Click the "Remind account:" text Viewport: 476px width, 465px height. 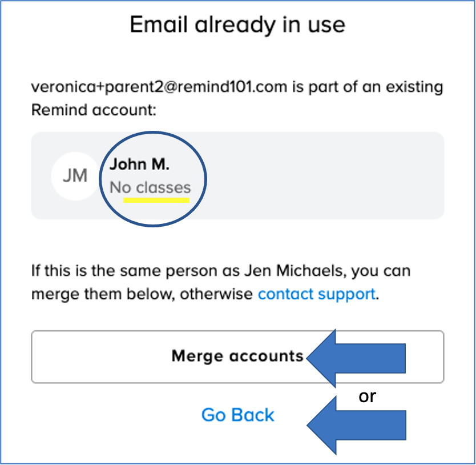[93, 110]
